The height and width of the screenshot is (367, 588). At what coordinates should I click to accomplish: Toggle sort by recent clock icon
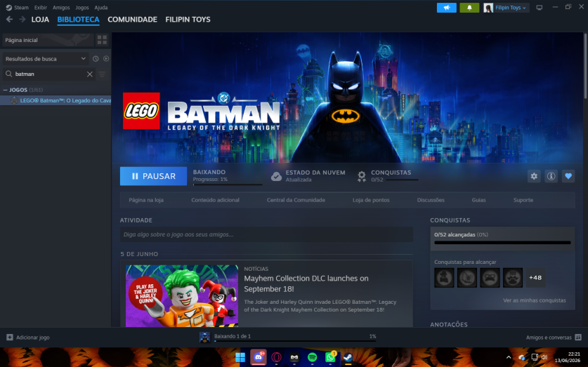point(96,58)
